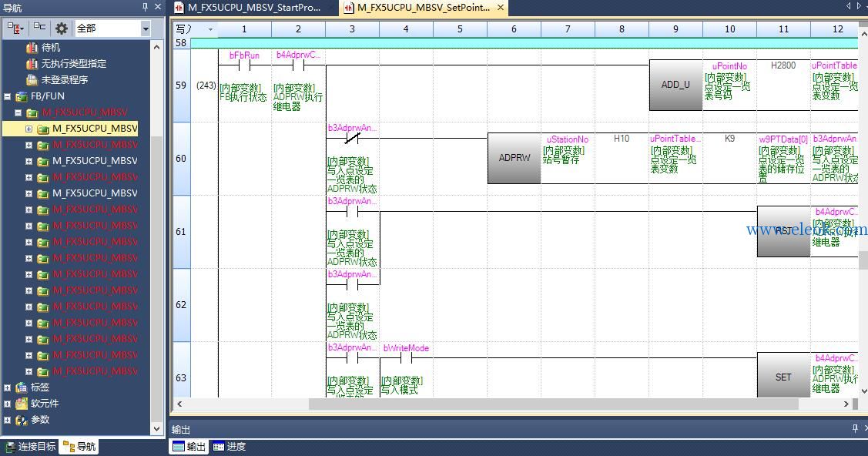The width and height of the screenshot is (868, 456).
Task: Click the bFbRun contact on row 59
Action: [x=244, y=65]
